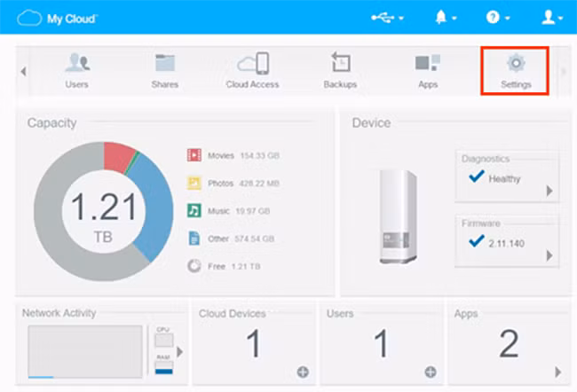Expand the Diagnostics details arrow
The height and width of the screenshot is (392, 577).
(549, 191)
